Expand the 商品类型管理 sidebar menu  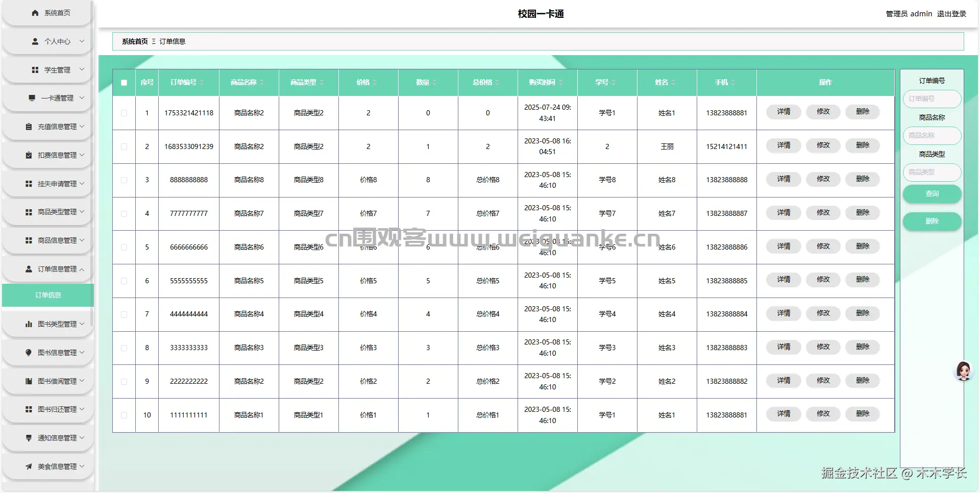pos(48,212)
